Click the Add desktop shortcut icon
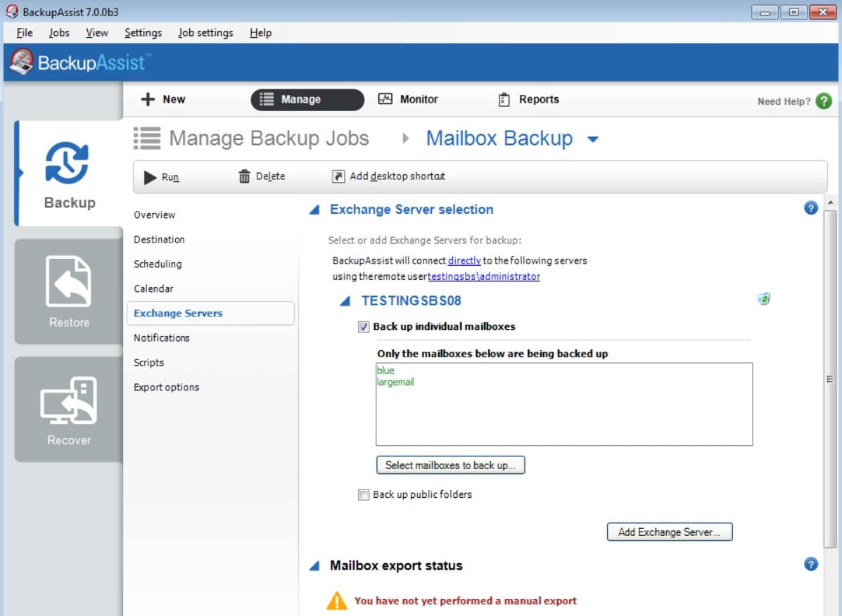 pyautogui.click(x=338, y=176)
